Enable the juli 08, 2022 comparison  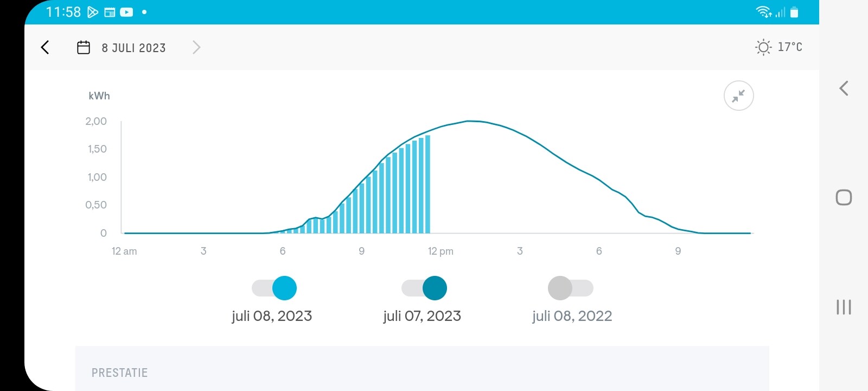[x=571, y=288]
